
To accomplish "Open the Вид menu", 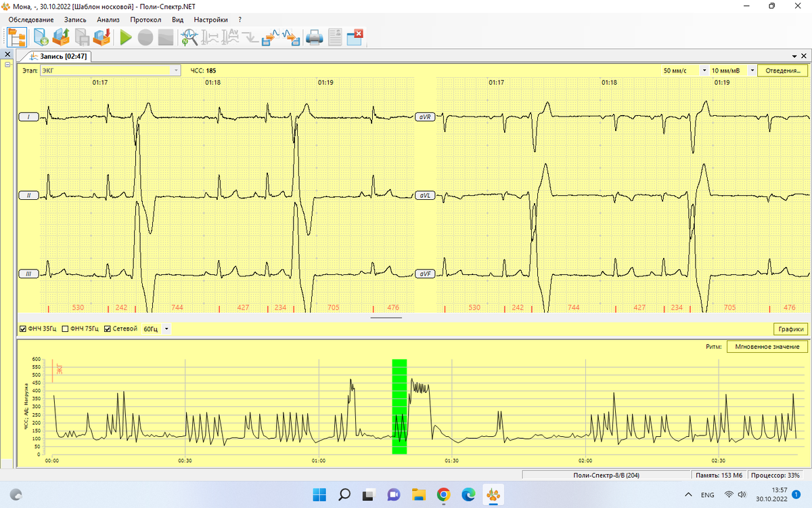I will [x=177, y=20].
